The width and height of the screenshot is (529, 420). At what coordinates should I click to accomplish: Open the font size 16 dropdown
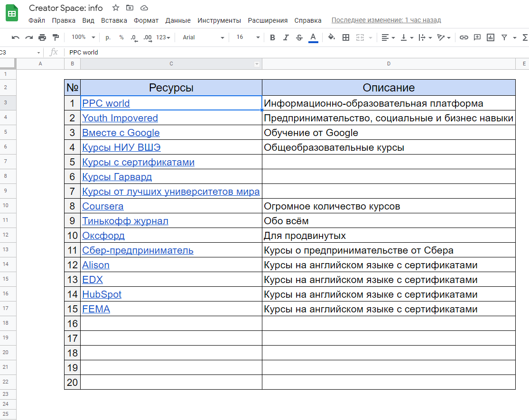click(248, 37)
